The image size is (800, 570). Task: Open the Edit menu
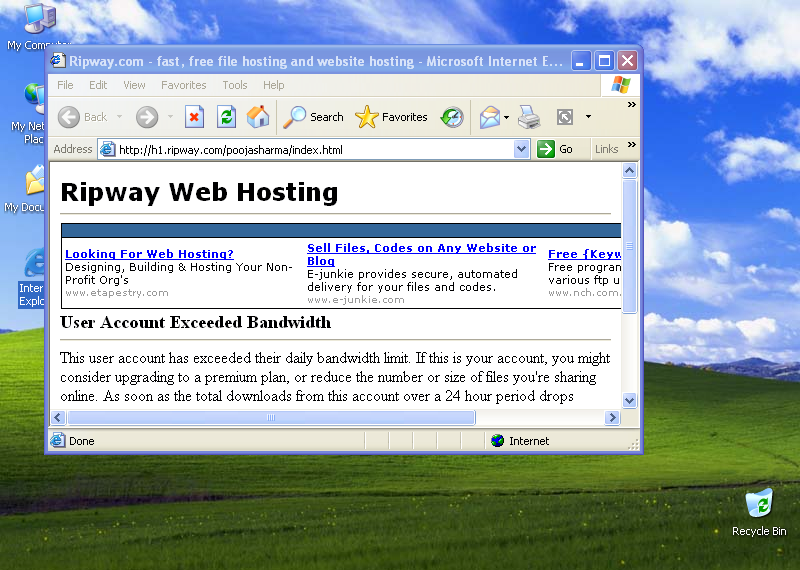point(98,85)
